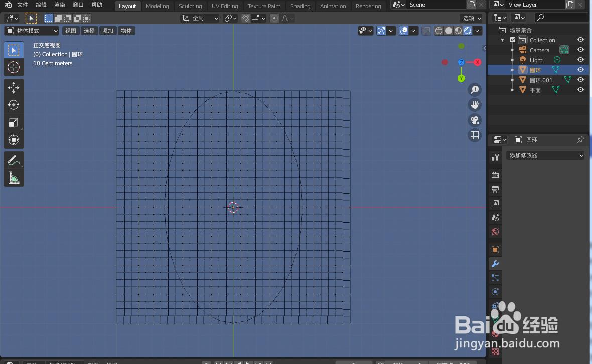Open the Modifier properties wrench tab
The width and height of the screenshot is (592, 364).
point(495,264)
